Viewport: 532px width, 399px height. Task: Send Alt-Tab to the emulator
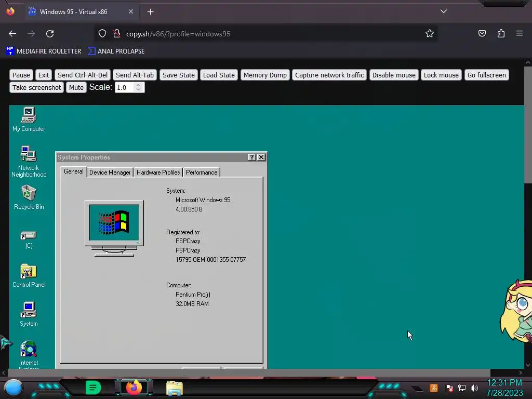coord(135,75)
